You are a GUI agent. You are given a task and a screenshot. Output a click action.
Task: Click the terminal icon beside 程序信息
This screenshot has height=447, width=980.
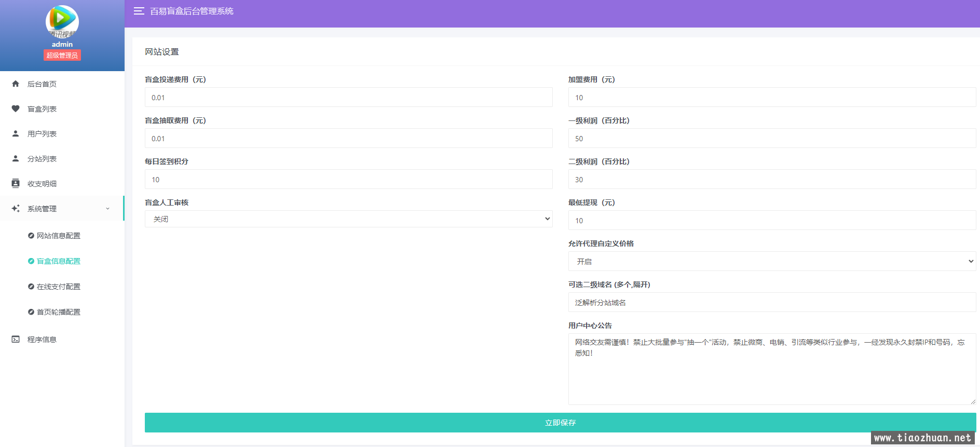point(16,339)
